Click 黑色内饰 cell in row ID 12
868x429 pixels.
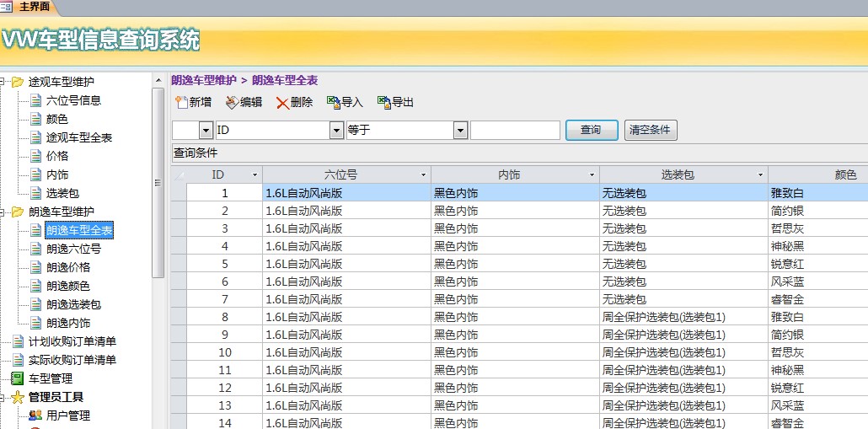515,388
